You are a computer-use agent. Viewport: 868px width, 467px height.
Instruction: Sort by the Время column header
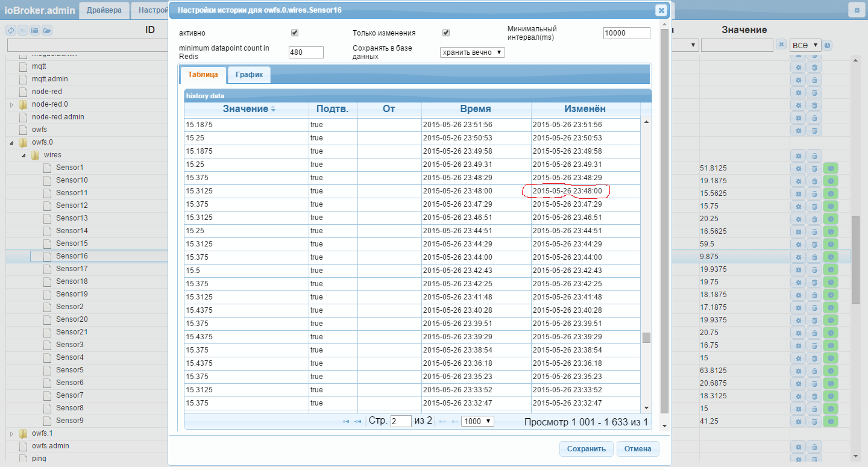(476, 109)
